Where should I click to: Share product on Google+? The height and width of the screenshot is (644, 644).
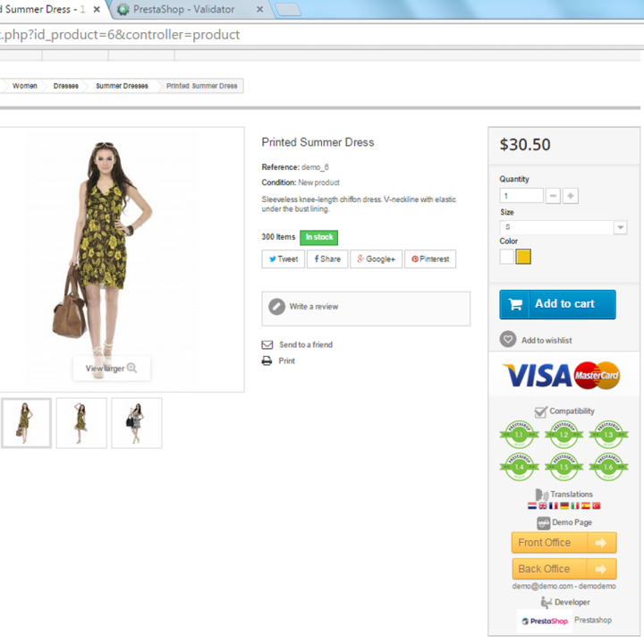(376, 259)
